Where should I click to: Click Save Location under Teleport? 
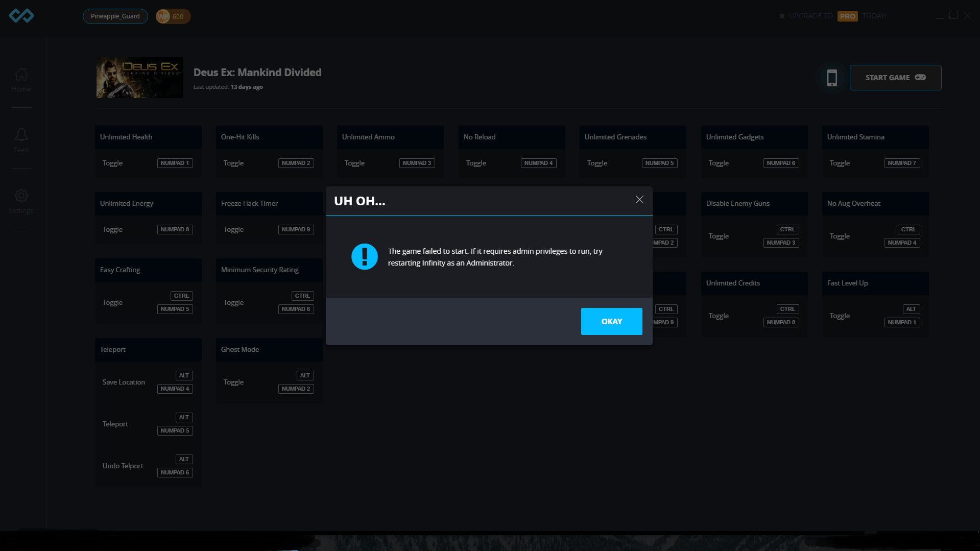[x=124, y=382]
